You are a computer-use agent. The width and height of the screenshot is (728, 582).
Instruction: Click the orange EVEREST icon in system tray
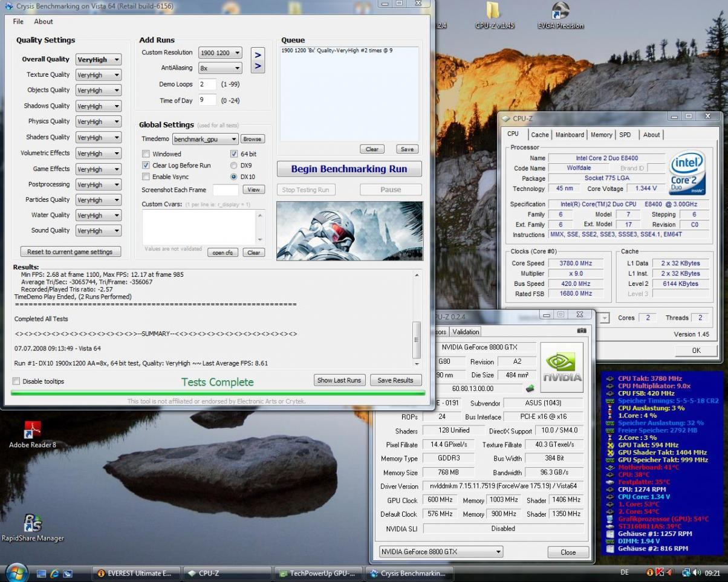649,573
